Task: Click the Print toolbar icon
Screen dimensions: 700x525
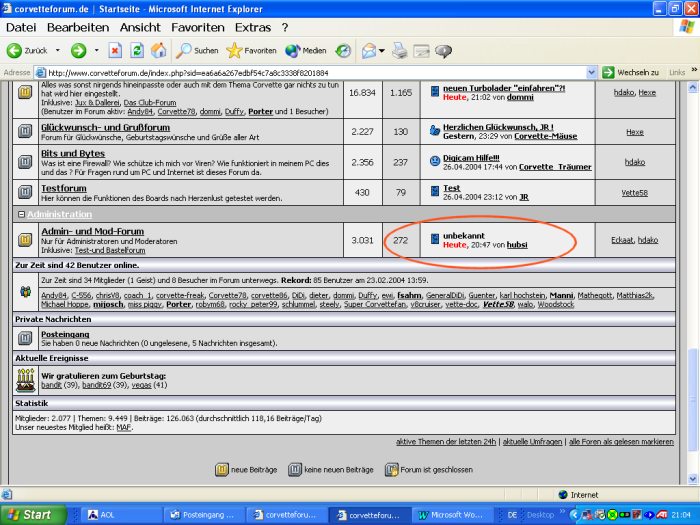Action: (x=400, y=50)
